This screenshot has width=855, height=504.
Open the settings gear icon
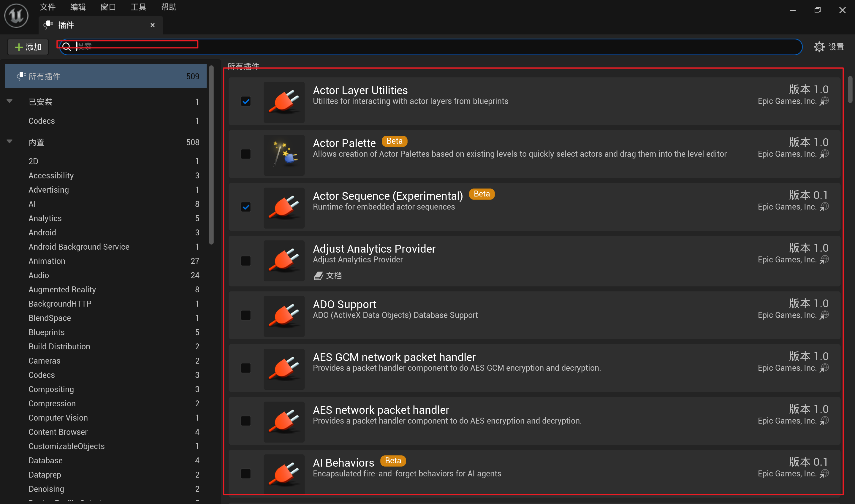(819, 47)
